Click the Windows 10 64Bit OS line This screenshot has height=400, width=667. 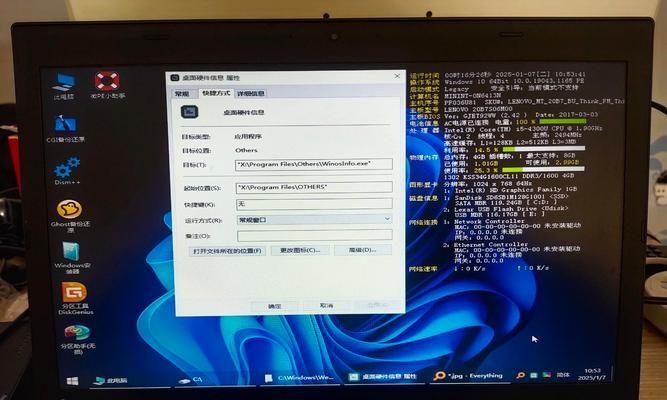point(514,81)
